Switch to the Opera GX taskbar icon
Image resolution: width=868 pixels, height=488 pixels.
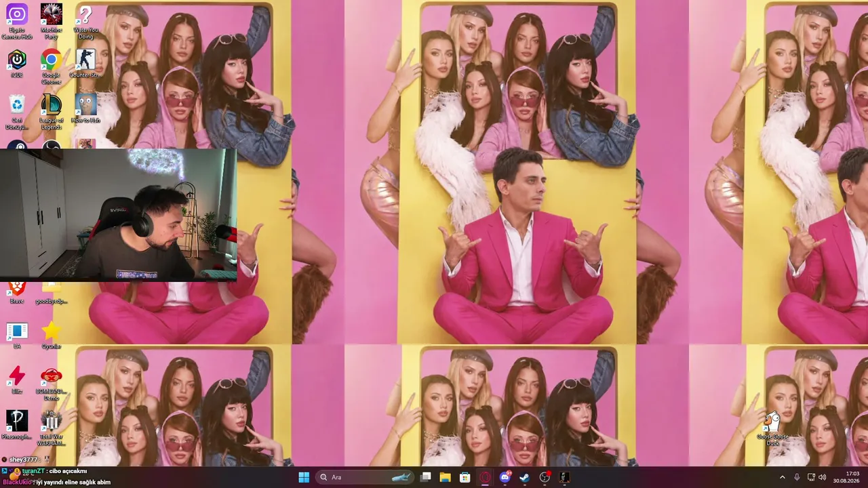point(485,477)
